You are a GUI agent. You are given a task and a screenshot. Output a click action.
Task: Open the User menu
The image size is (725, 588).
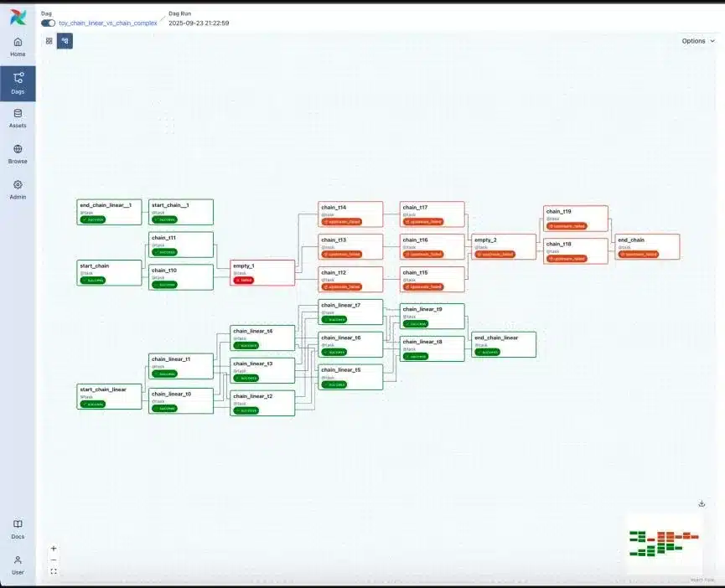click(x=18, y=565)
